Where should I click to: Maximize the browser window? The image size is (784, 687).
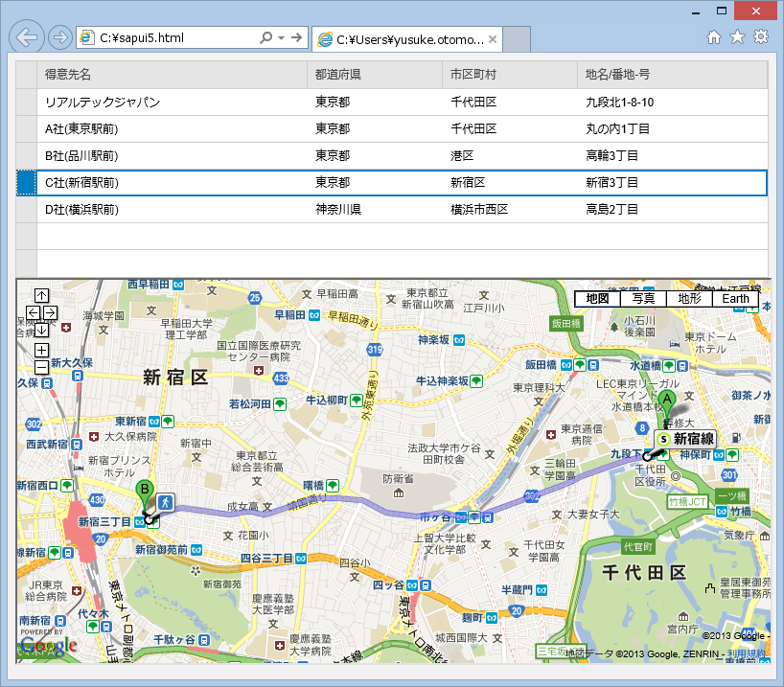(721, 11)
